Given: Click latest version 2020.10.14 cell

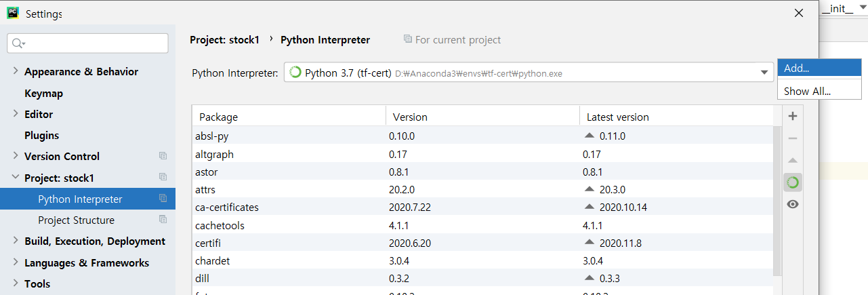Looking at the screenshot, I should coord(623,207).
